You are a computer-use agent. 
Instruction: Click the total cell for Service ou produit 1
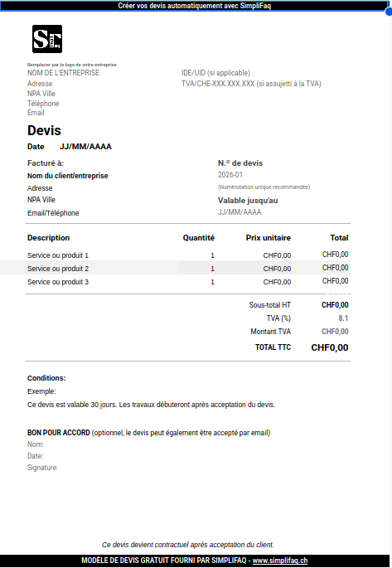pos(335,255)
